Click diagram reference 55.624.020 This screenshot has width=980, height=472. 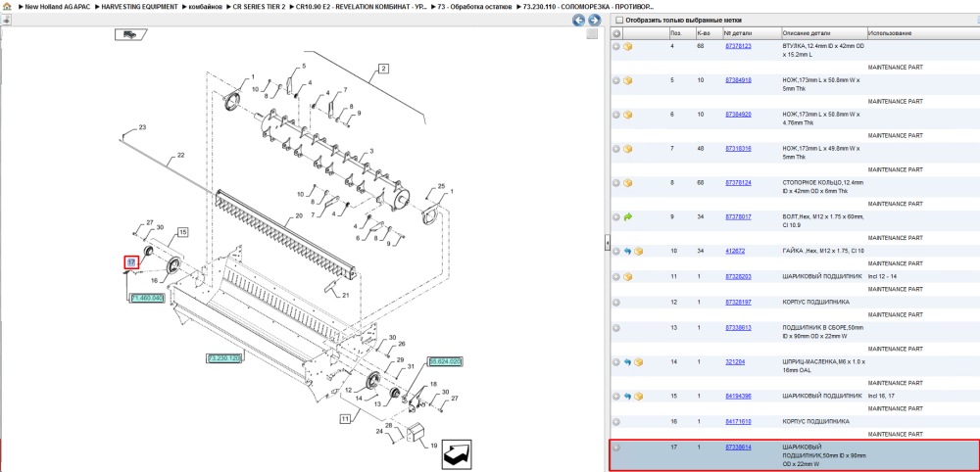coord(445,361)
